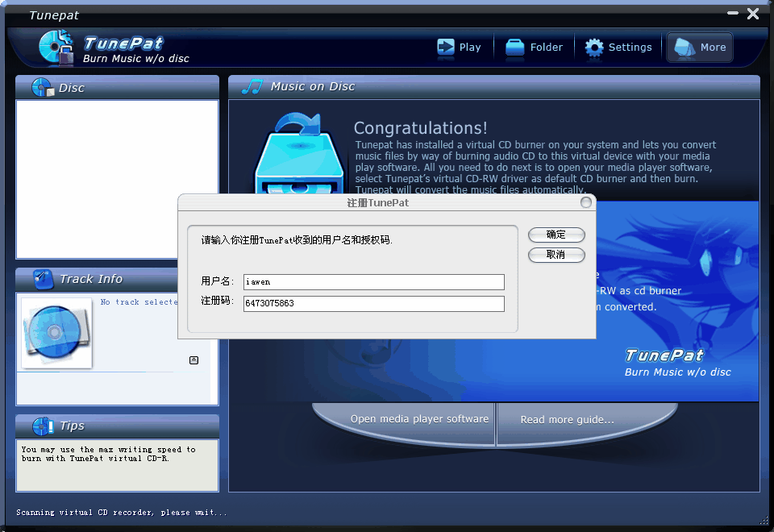Close the 注册TunePat dialog with round button
The image size is (774, 532).
(586, 202)
